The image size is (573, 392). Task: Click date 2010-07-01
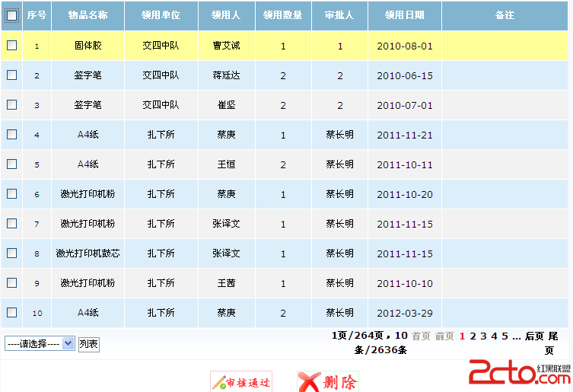coord(405,105)
